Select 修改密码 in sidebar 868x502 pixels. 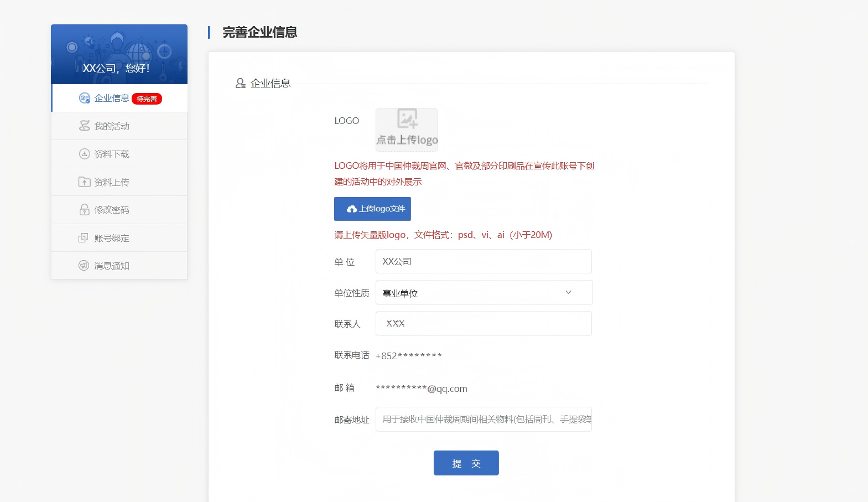pyautogui.click(x=119, y=210)
